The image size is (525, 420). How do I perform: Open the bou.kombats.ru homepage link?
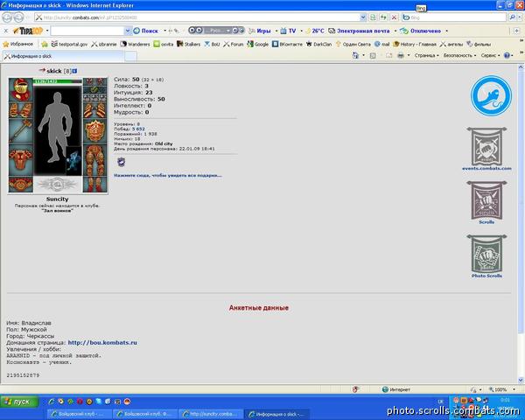click(x=102, y=343)
